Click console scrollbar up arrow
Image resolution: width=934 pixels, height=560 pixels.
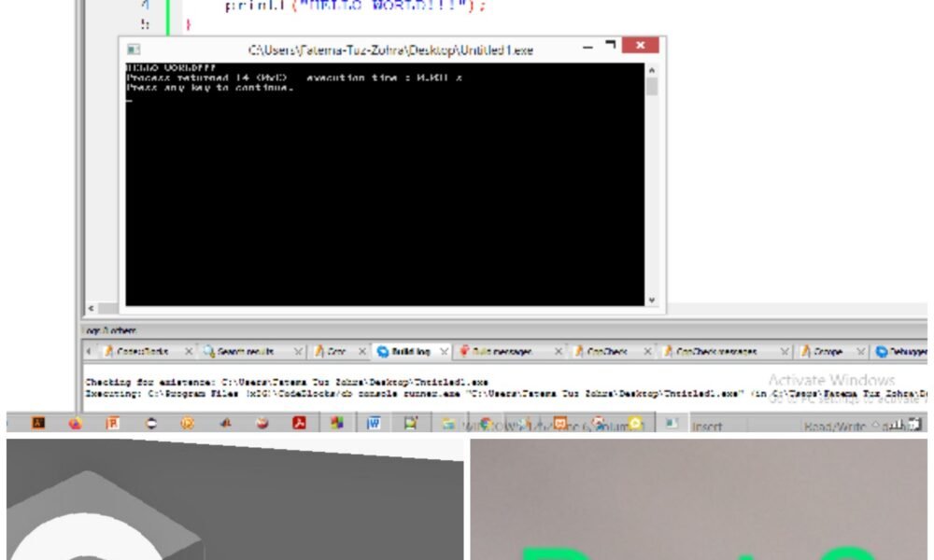point(652,70)
